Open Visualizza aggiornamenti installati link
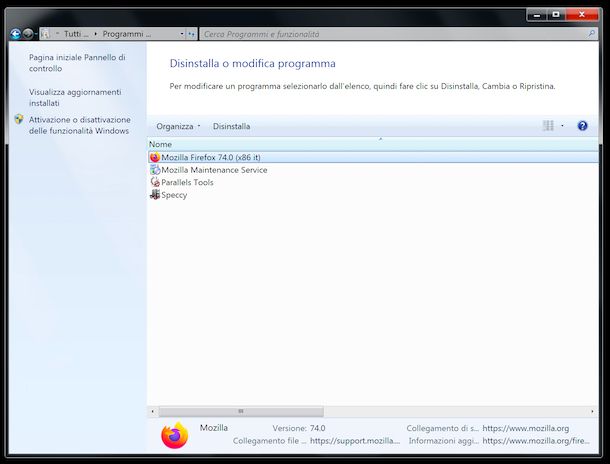The width and height of the screenshot is (610, 464). click(x=75, y=98)
